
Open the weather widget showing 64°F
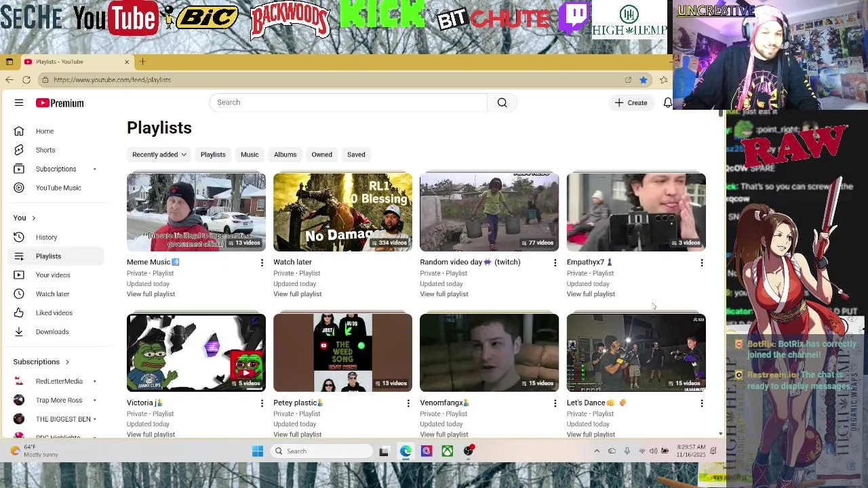click(x=35, y=451)
